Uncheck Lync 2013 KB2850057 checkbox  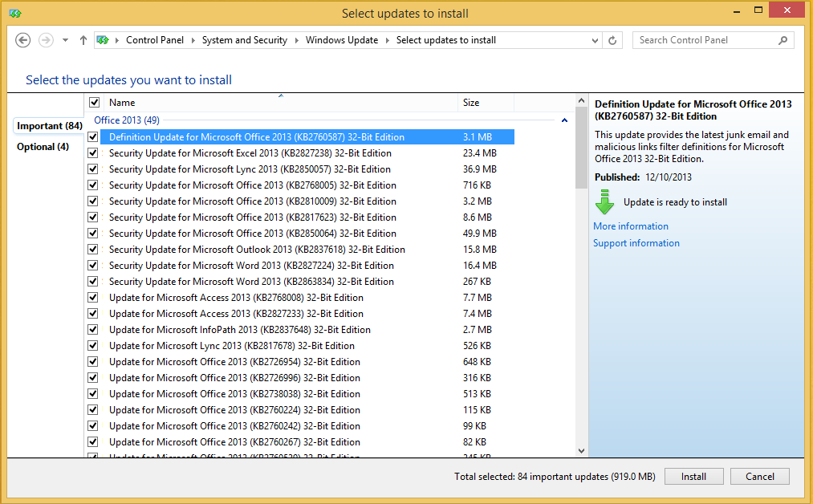coord(93,169)
